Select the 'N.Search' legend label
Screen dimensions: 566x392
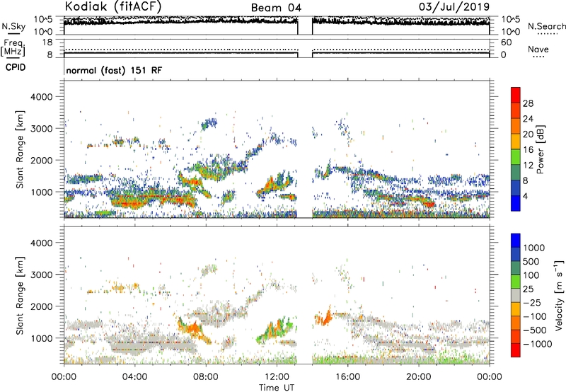546,26
